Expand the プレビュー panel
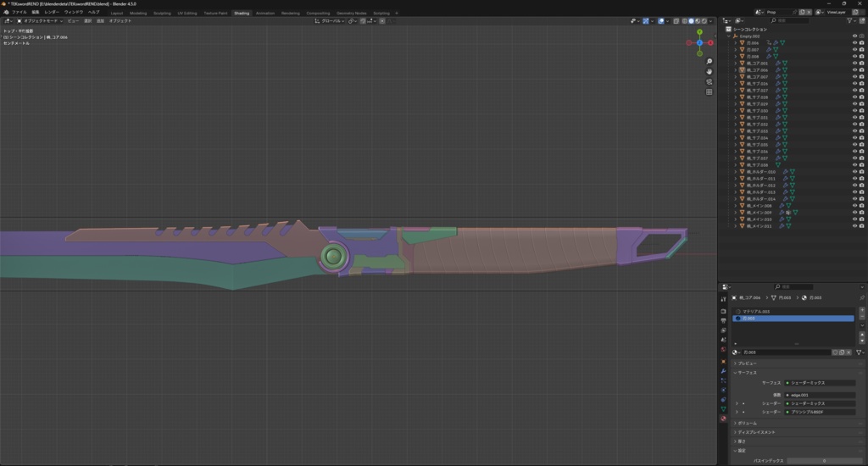Viewport: 868px width, 466px height. (747, 363)
